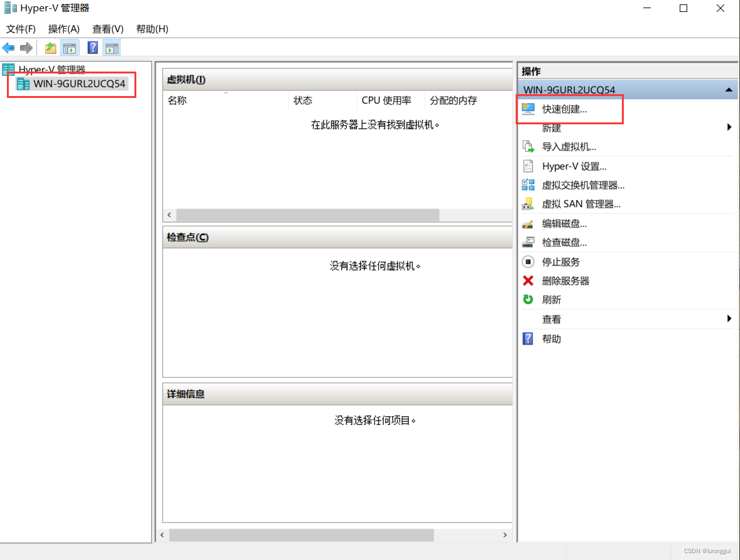This screenshot has width=740, height=560.
Task: Toggle the Show/Hide Console Tree icon
Action: coord(69,48)
